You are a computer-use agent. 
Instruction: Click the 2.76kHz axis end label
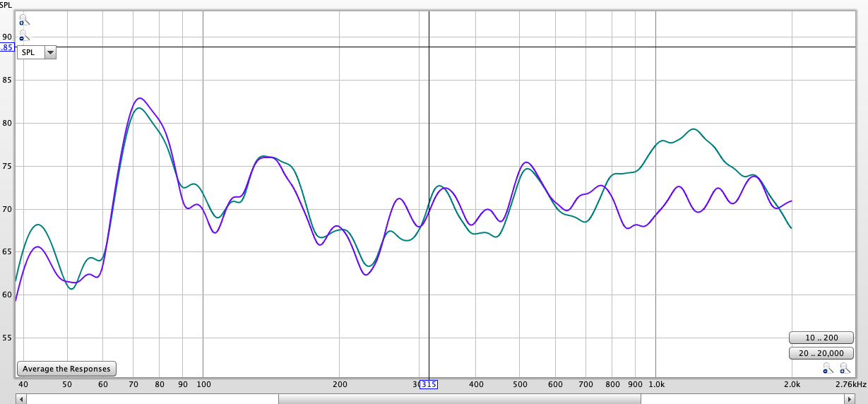(x=852, y=384)
